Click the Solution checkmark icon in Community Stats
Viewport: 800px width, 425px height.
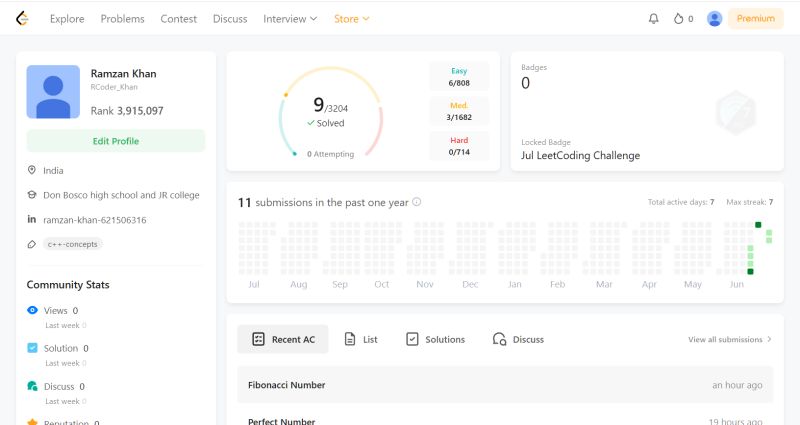tap(32, 348)
